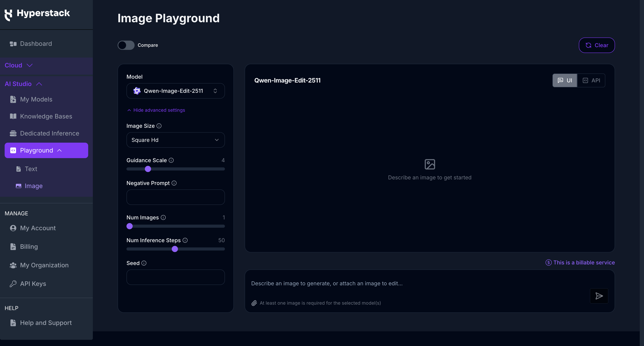Focus the Seed input field

coord(175,277)
